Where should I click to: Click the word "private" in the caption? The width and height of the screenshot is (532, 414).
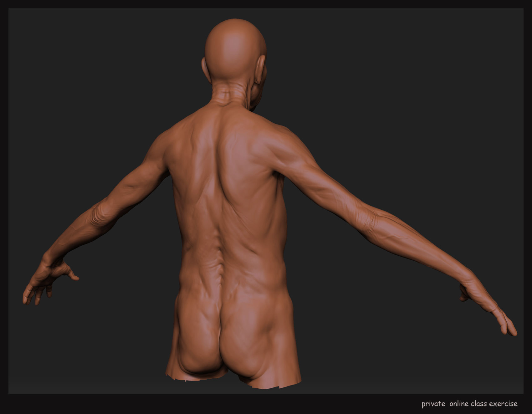[x=433, y=404]
